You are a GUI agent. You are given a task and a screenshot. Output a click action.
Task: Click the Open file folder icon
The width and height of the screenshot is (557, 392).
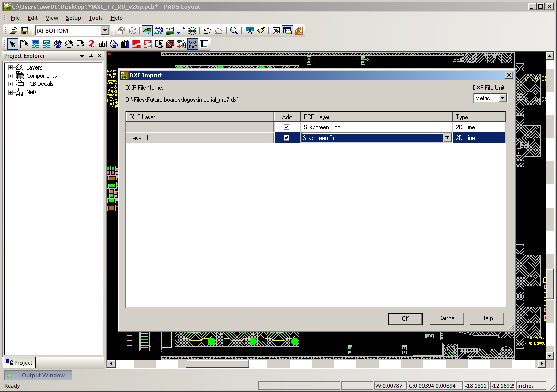click(x=14, y=31)
